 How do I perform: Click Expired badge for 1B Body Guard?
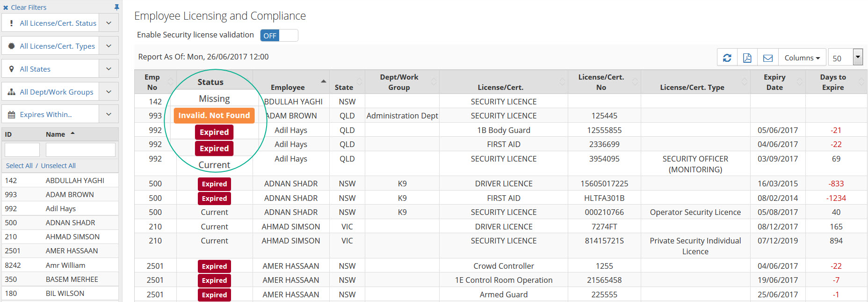coord(214,132)
